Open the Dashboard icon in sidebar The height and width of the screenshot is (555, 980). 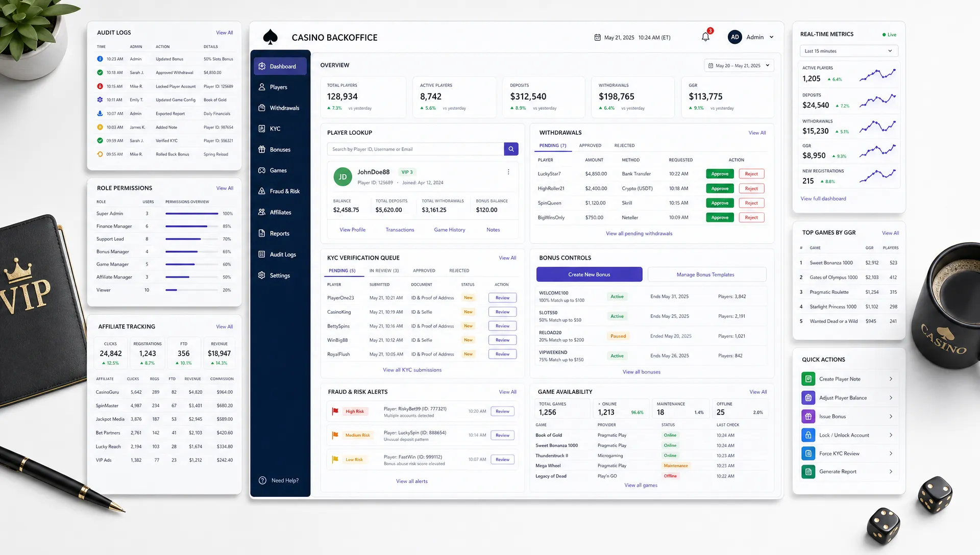pyautogui.click(x=262, y=66)
